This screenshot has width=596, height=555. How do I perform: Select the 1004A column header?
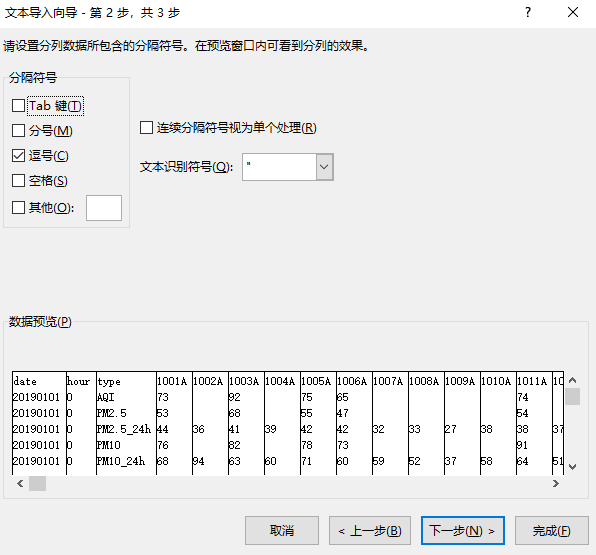280,381
